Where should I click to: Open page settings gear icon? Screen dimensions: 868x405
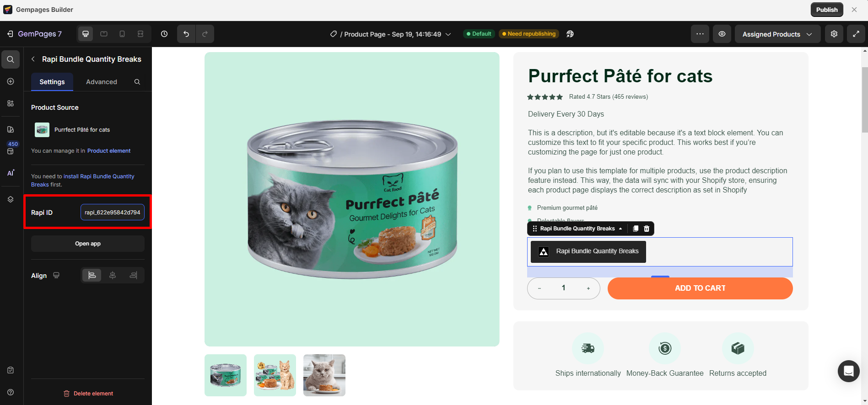click(834, 34)
